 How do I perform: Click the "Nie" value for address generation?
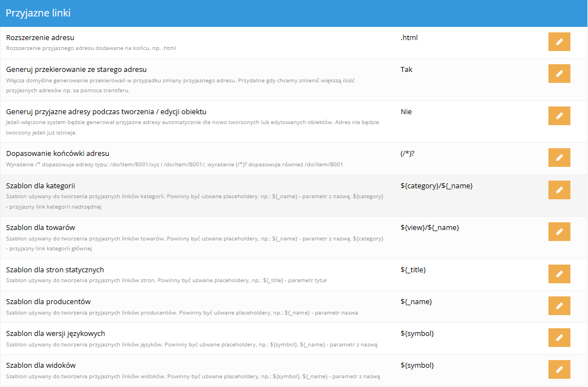point(406,111)
